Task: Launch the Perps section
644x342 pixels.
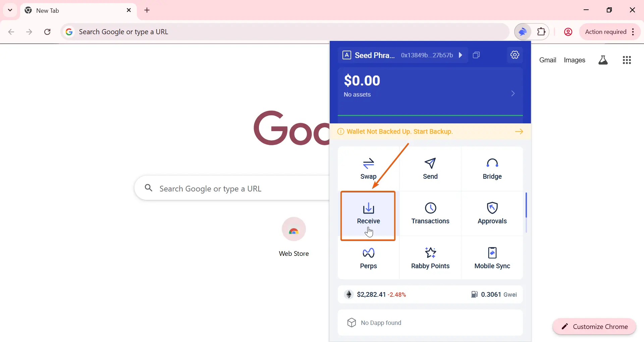Action: point(368,258)
